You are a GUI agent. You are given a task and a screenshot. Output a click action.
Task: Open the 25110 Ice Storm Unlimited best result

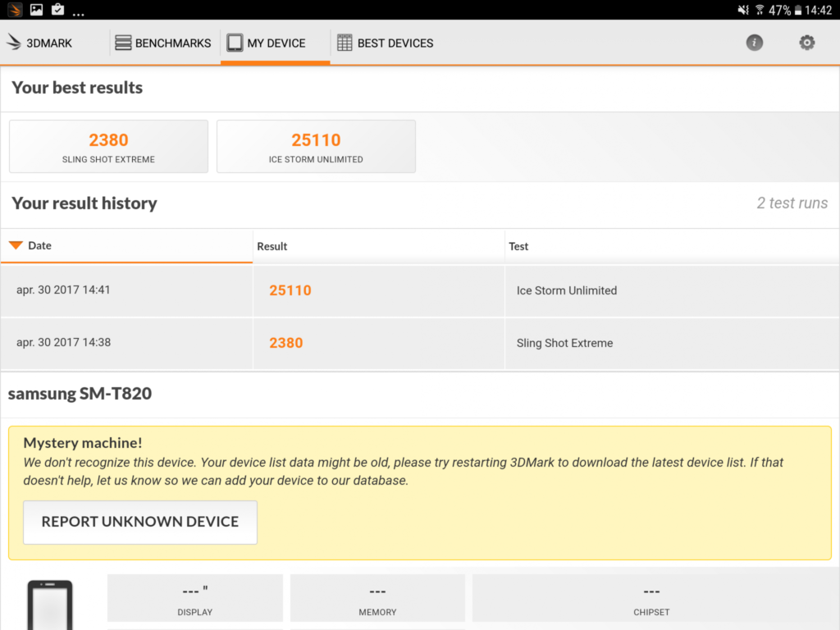316,146
